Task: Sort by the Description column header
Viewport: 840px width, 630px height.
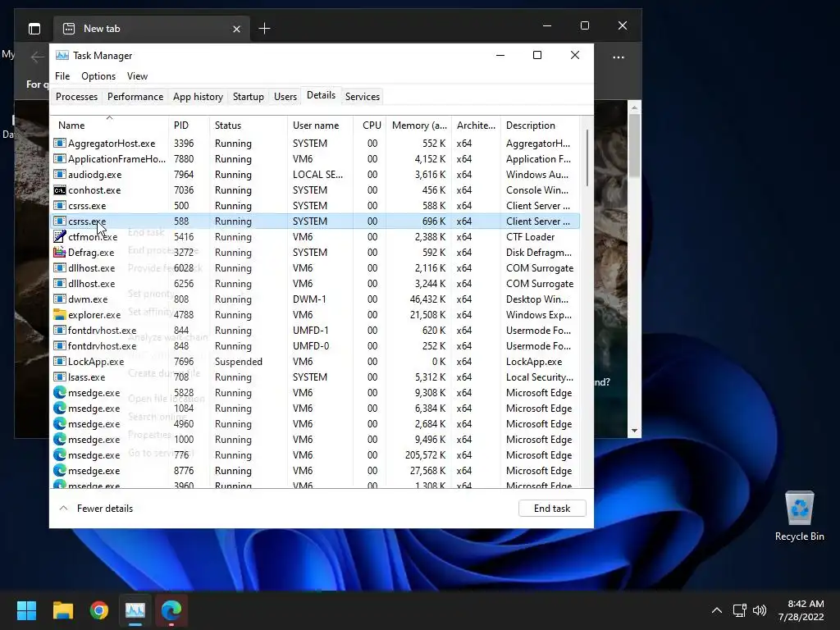Action: click(x=540, y=126)
